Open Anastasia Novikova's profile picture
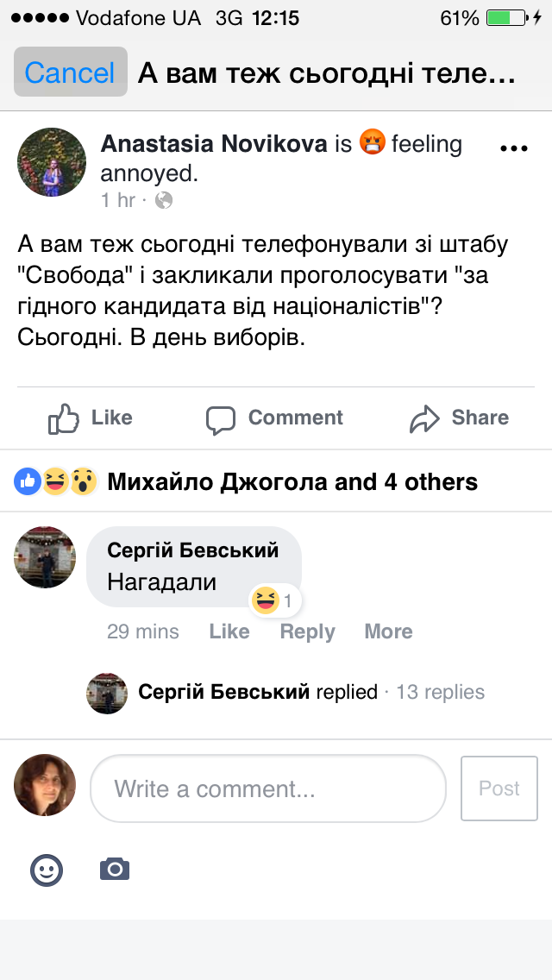 (52, 163)
